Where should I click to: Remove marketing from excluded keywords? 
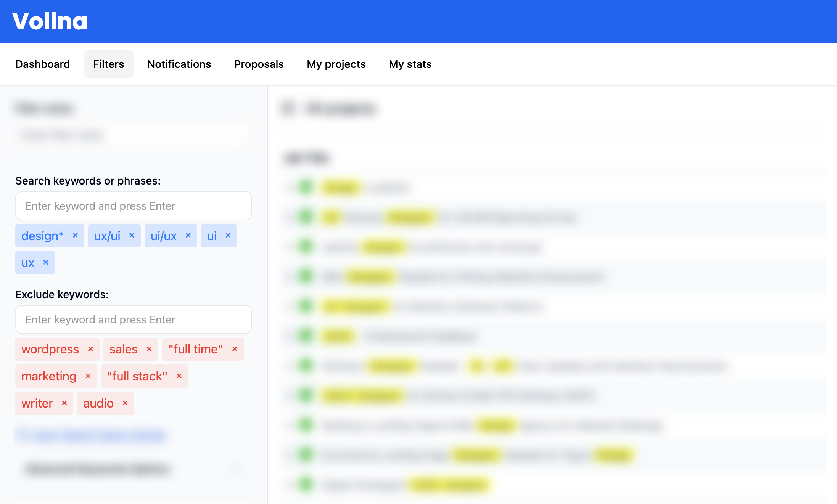pyautogui.click(x=88, y=376)
